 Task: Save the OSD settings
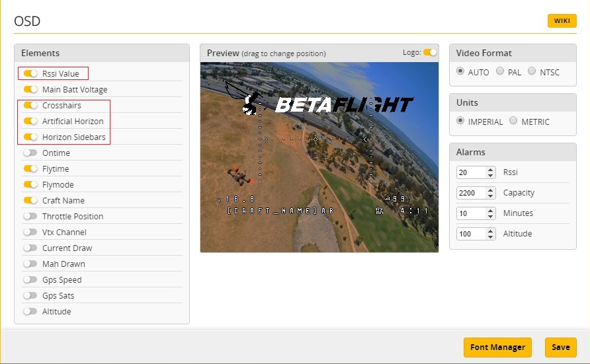point(561,347)
